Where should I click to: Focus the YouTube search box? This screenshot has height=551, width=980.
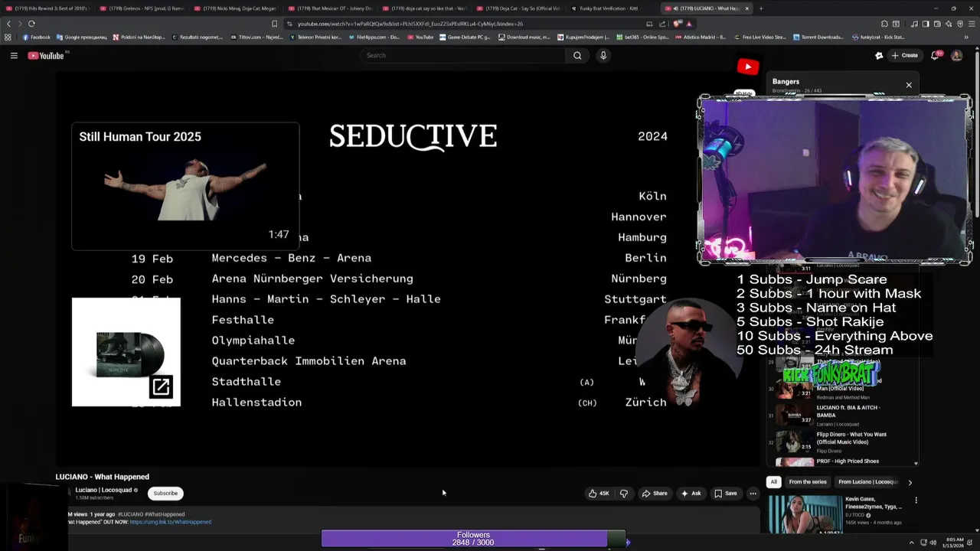pos(463,55)
